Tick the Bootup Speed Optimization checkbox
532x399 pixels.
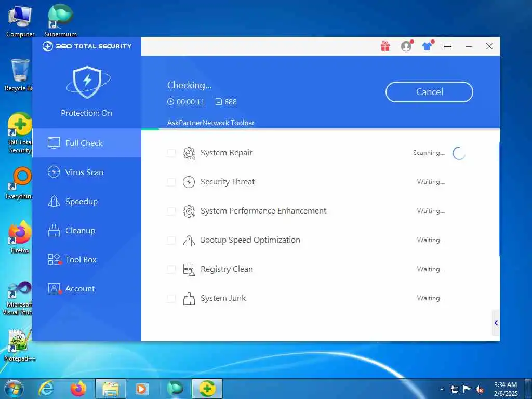[171, 241]
